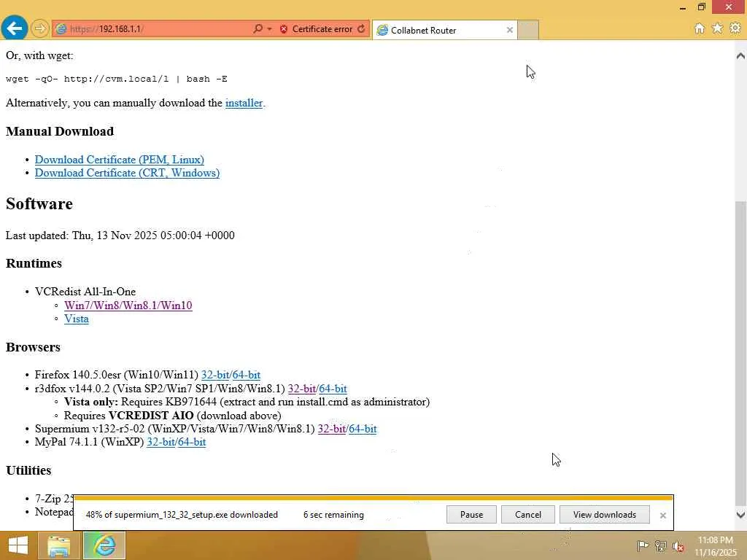The image size is (747, 560).
Task: Open Favorites star icon
Action: 717,28
